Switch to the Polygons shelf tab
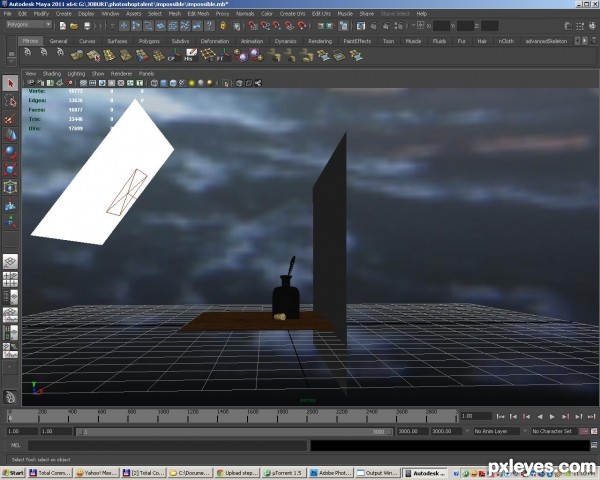This screenshot has width=600, height=480. pos(149,41)
